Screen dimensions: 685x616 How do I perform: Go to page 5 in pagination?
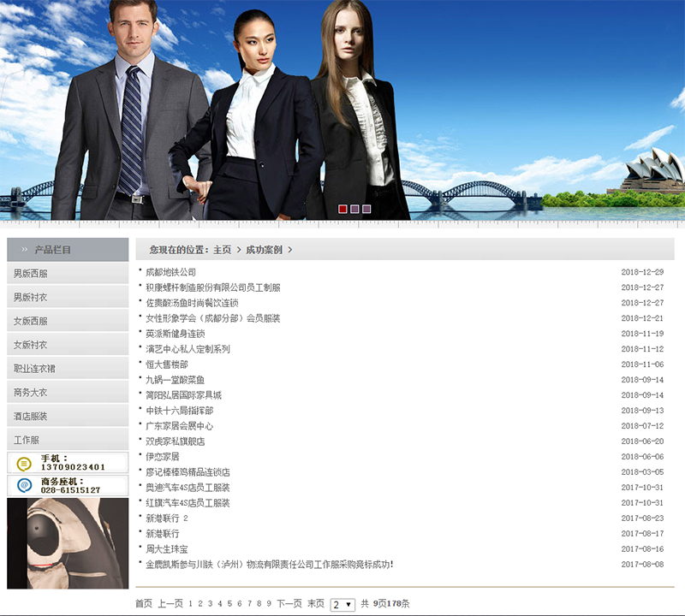pos(229,604)
